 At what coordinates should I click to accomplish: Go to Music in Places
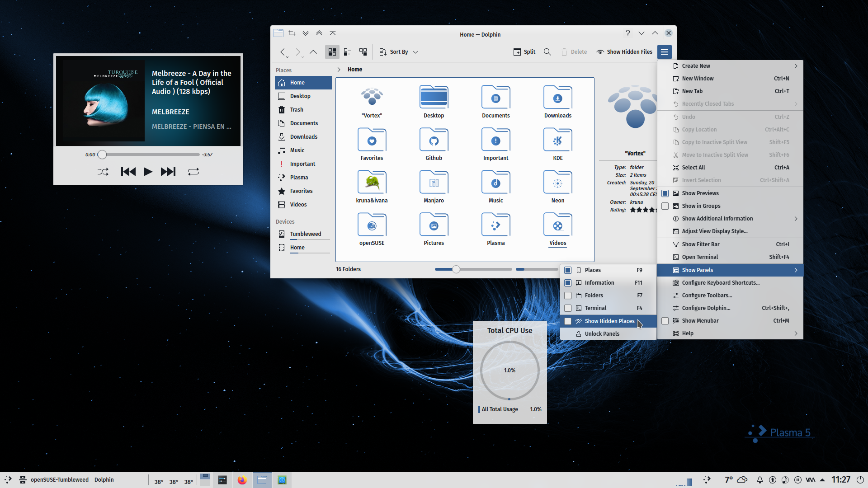coord(303,150)
